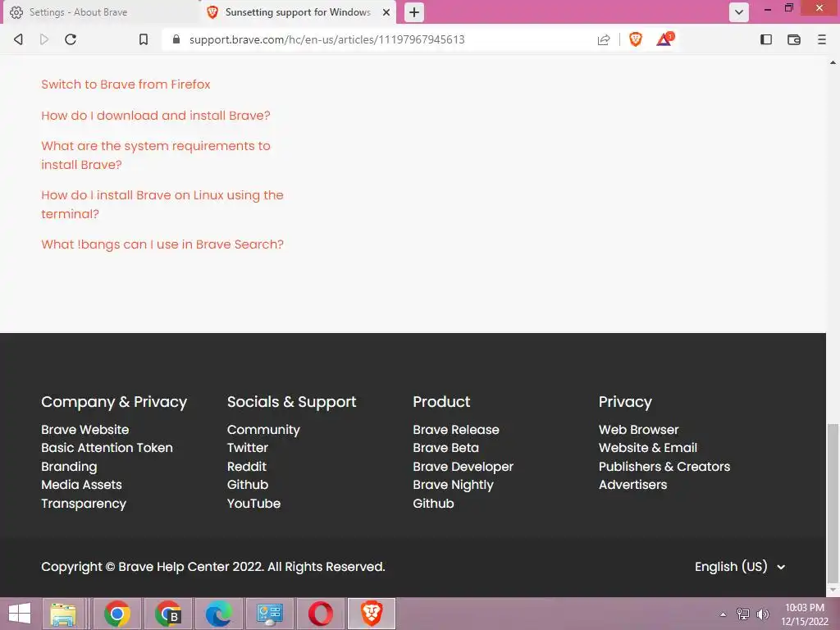Open the Reddit footer link
Image resolution: width=840 pixels, height=630 pixels.
pyautogui.click(x=246, y=467)
